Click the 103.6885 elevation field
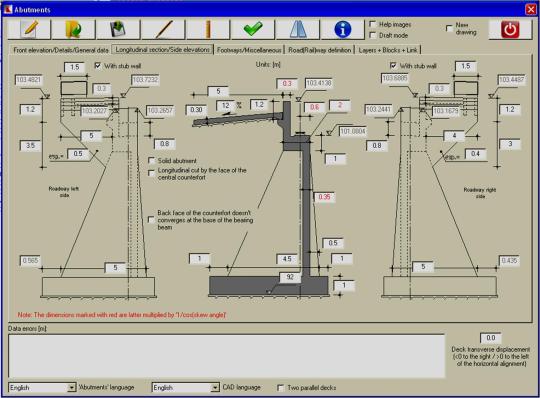The height and width of the screenshot is (398, 540). tap(395, 78)
